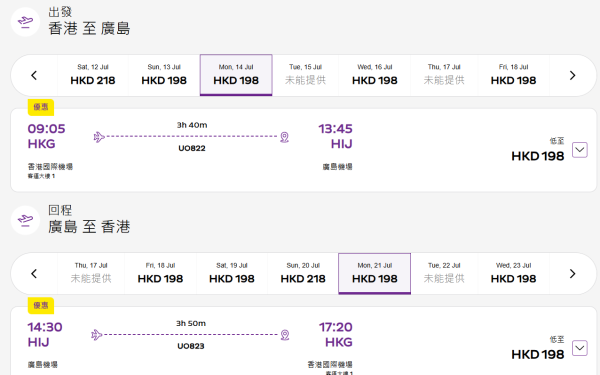The image size is (600, 375).
Task: Select unavailable departure date Tue, 15 Jul
Action: pyautogui.click(x=305, y=75)
